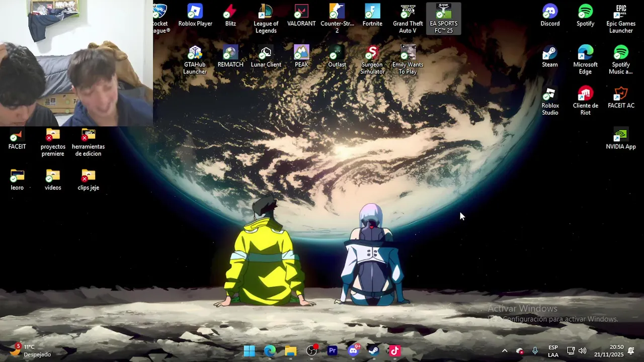Image resolution: width=644 pixels, height=362 pixels.
Task: Show hidden system tray icons
Action: click(x=505, y=350)
